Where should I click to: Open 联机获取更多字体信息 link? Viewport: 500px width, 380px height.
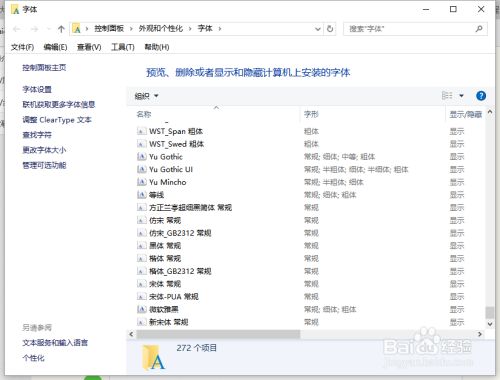(x=59, y=104)
